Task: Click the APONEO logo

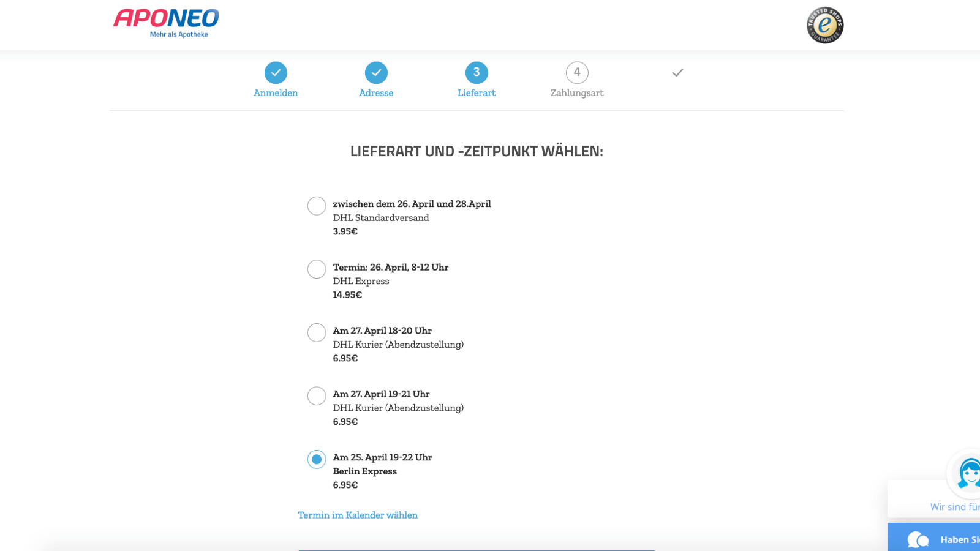Action: (x=166, y=23)
